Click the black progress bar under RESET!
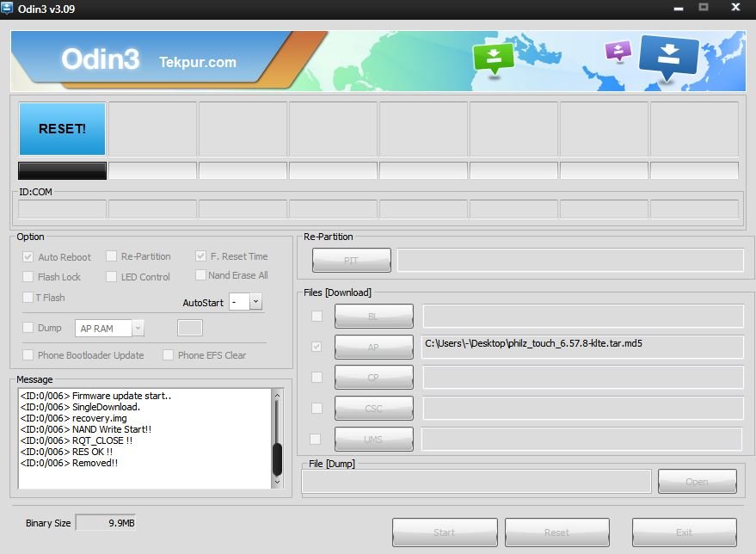This screenshot has width=756, height=554. click(62, 170)
